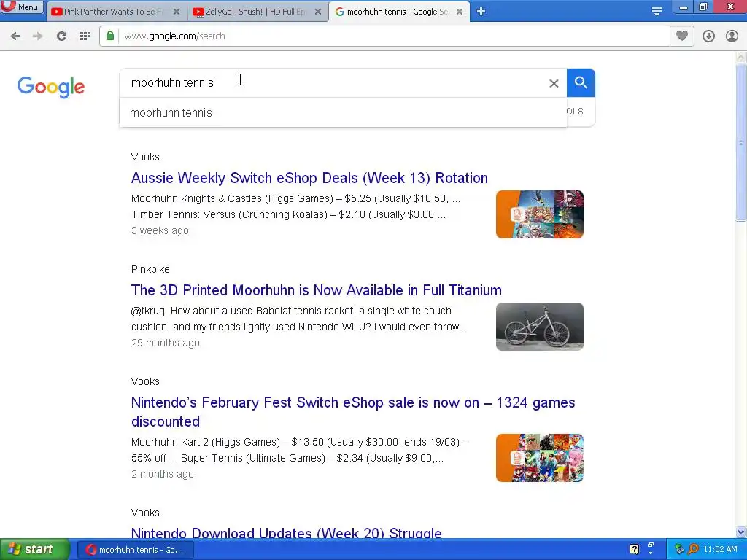This screenshot has width=747, height=560.
Task: Select the moorhuhn tennis Google tab
Action: pyautogui.click(x=399, y=12)
